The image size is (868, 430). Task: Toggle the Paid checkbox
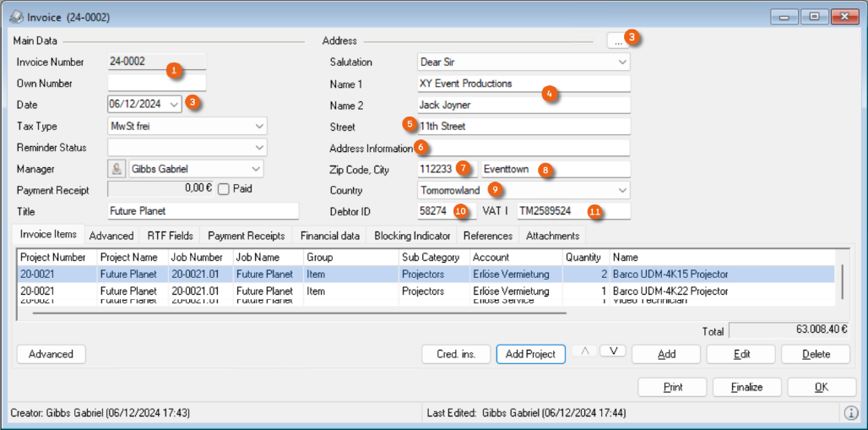click(224, 189)
